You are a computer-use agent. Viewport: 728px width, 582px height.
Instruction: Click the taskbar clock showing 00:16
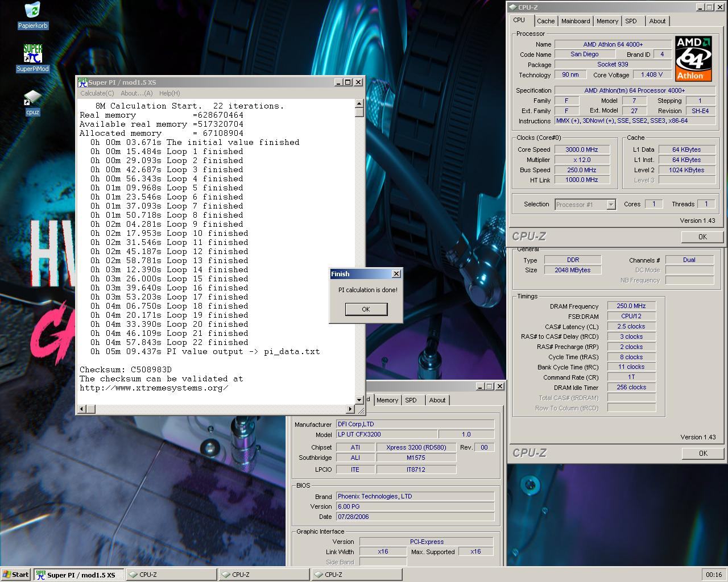pyautogui.click(x=714, y=575)
